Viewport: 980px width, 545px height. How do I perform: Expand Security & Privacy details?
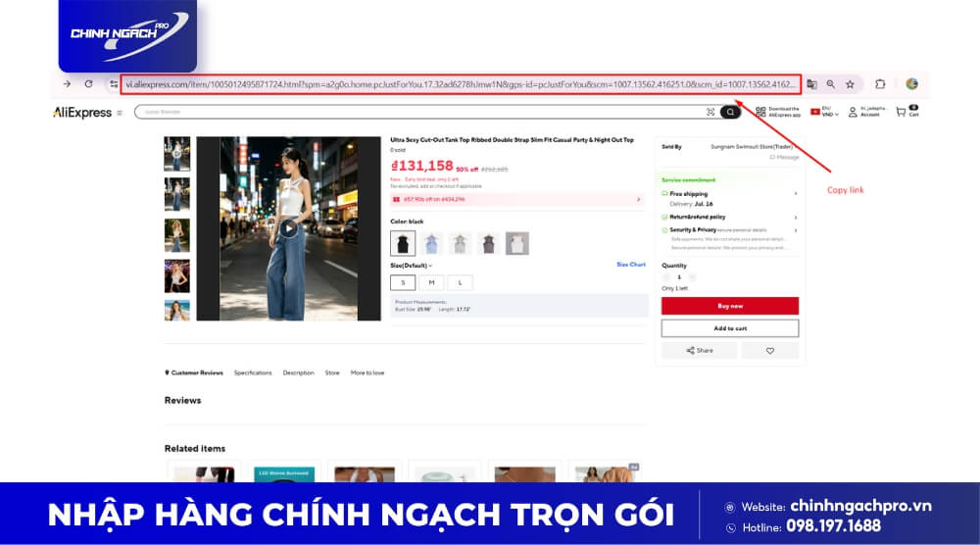click(x=795, y=230)
